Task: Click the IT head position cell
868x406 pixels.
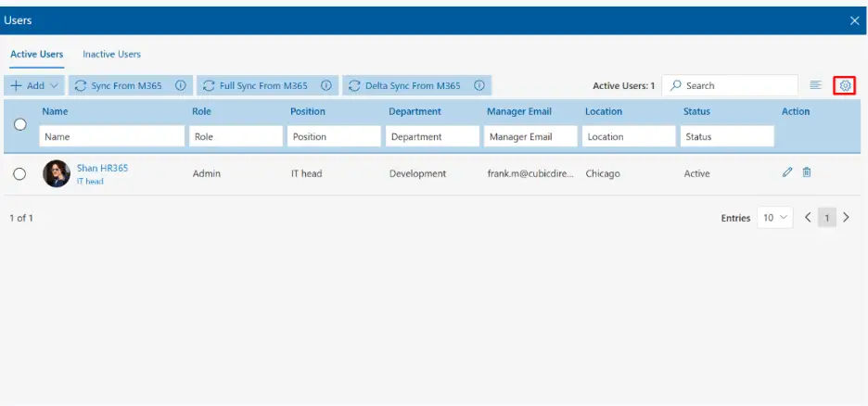Action: coord(307,173)
